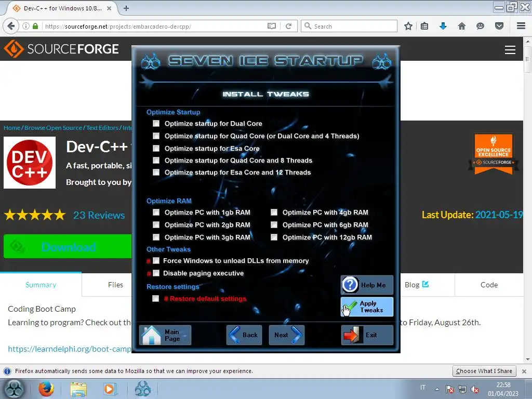
Task: Reload the page with the refresh icon
Action: [288, 26]
